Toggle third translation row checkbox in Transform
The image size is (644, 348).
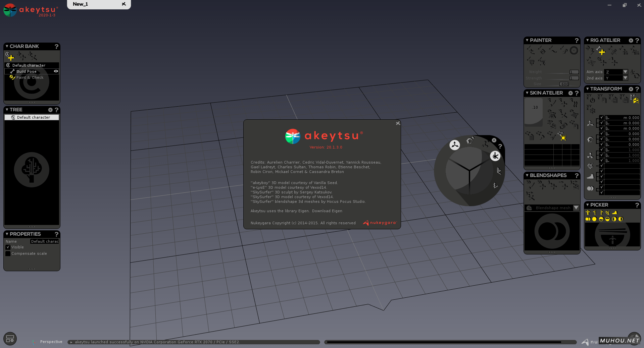click(x=602, y=128)
